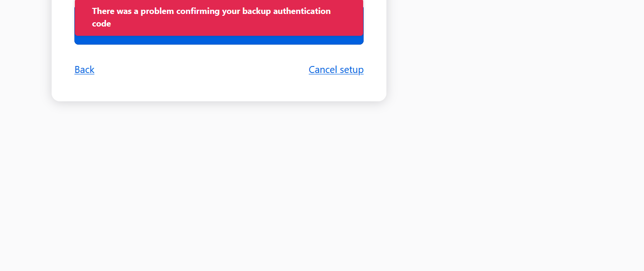Image resolution: width=644 pixels, height=271 pixels.
Task: Click the visible blue strip of the submit button
Action: click(x=219, y=40)
